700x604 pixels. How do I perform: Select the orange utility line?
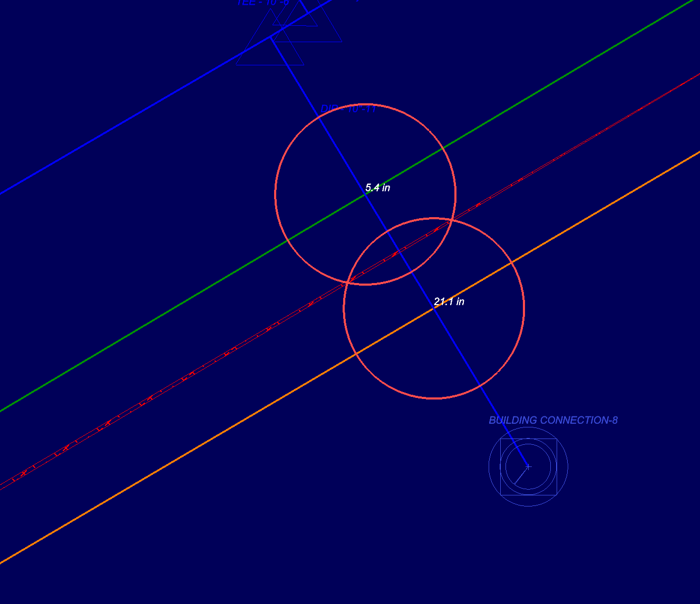[x=211, y=440]
